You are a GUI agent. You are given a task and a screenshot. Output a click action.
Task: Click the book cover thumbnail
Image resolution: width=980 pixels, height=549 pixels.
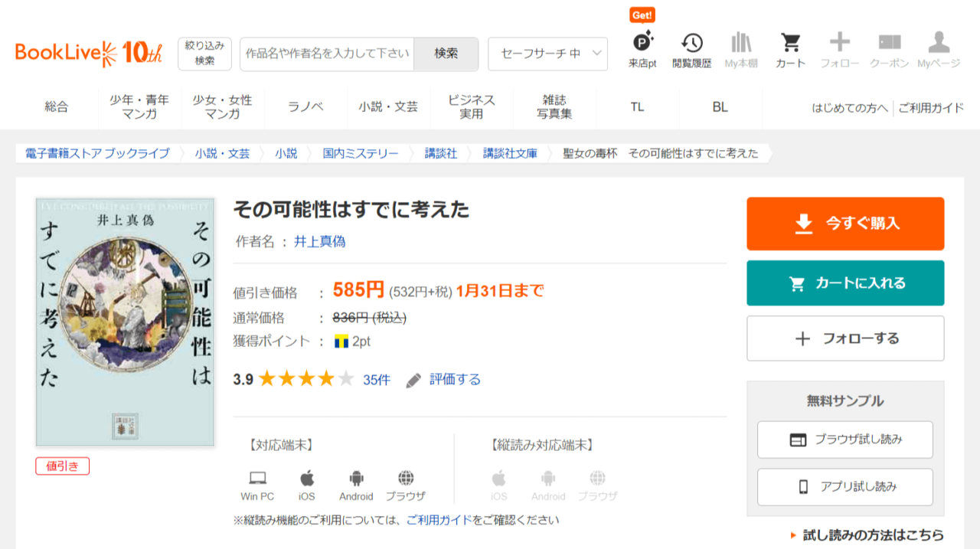pos(125,322)
